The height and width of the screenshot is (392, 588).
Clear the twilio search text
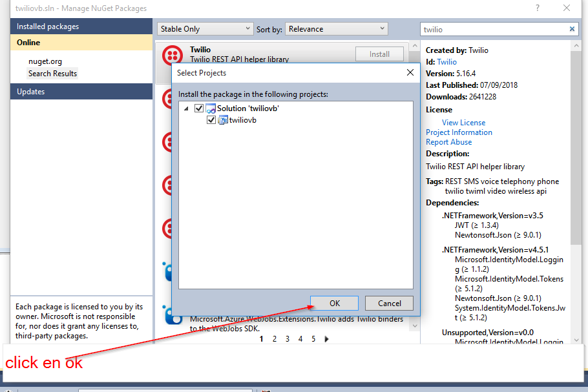pos(572,29)
